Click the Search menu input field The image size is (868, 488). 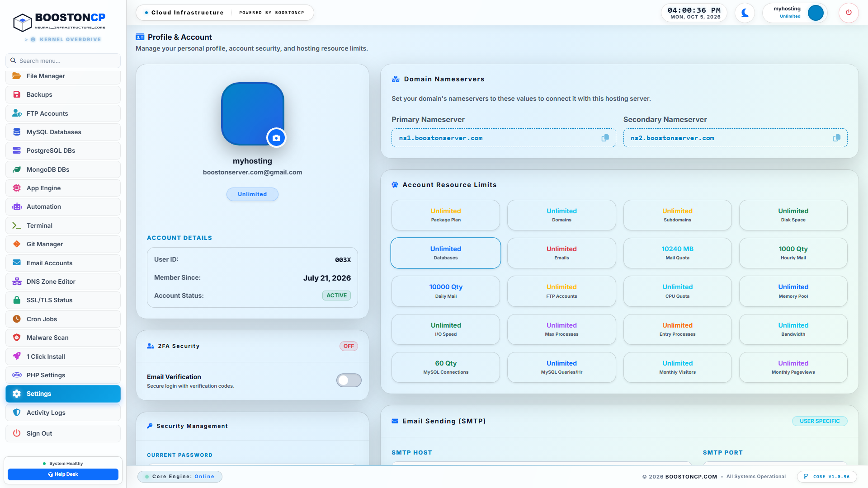63,61
